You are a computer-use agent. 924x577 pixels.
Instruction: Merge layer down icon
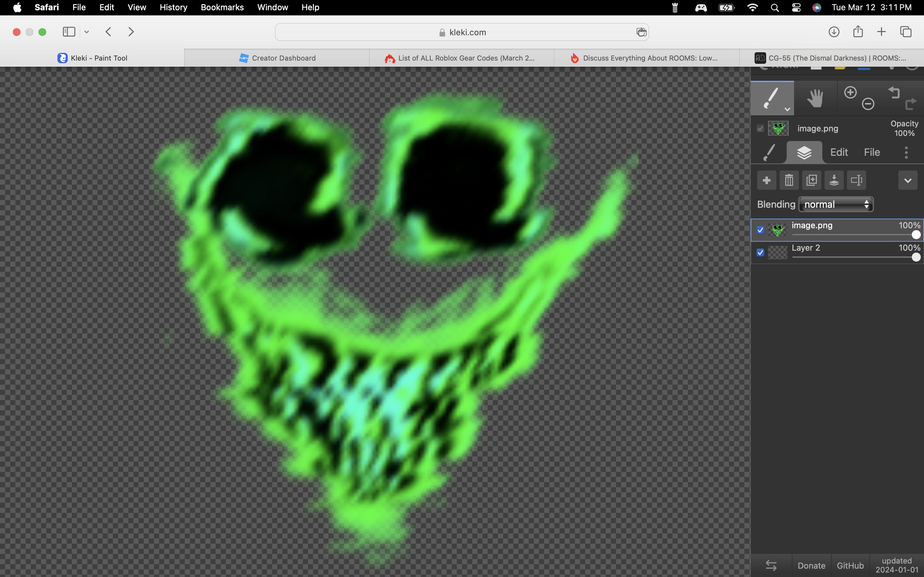[834, 180]
